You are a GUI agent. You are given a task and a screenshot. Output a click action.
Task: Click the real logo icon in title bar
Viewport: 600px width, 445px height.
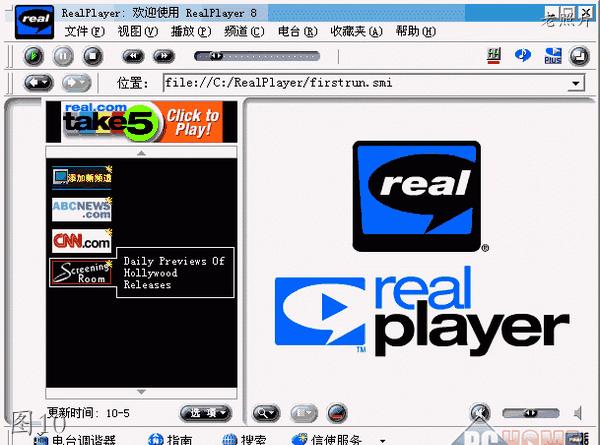(x=34, y=22)
